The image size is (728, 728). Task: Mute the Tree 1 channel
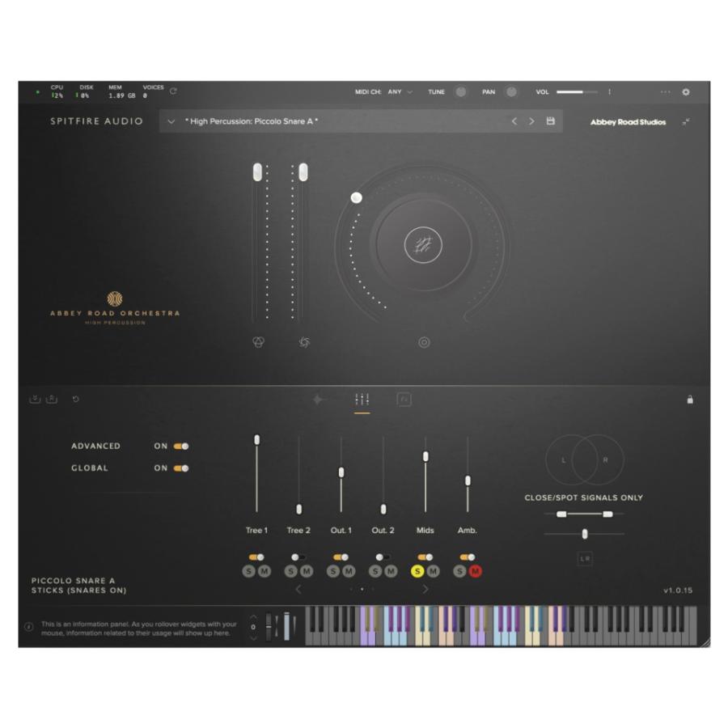pos(265,571)
